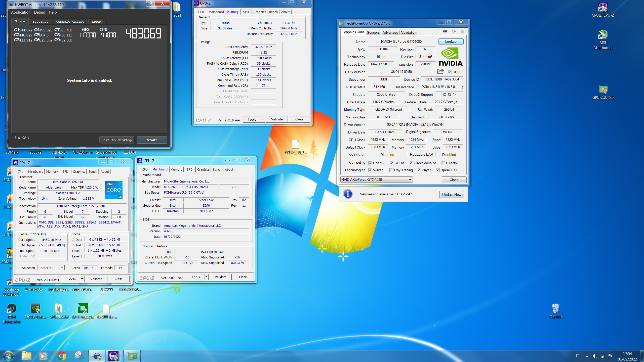
Task: Open Advanced tab in GPU-Z
Action: pyautogui.click(x=390, y=32)
